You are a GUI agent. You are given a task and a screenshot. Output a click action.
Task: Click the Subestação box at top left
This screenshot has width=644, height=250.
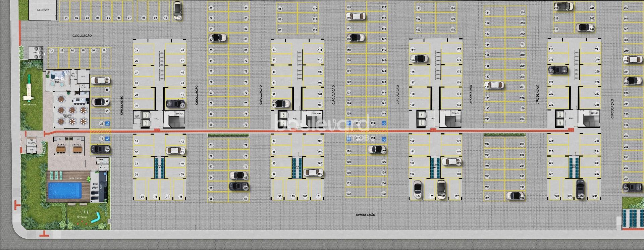click(x=43, y=10)
